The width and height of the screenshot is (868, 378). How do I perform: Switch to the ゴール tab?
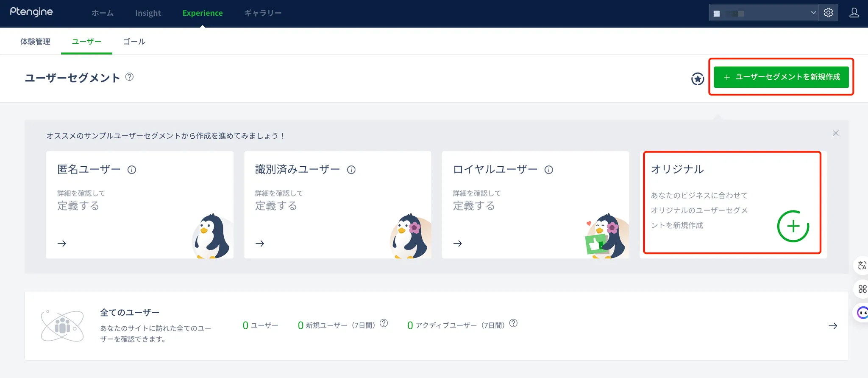(x=134, y=42)
